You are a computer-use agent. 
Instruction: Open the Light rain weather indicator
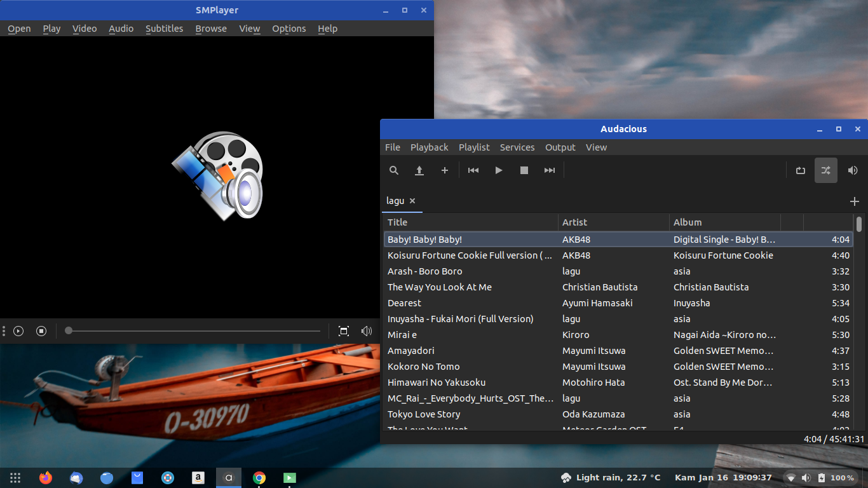click(611, 478)
